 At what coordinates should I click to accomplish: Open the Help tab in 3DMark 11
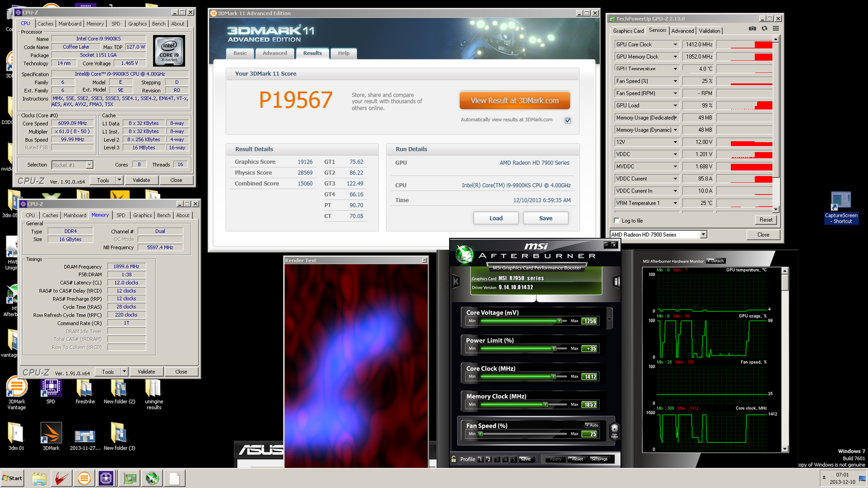tap(344, 53)
